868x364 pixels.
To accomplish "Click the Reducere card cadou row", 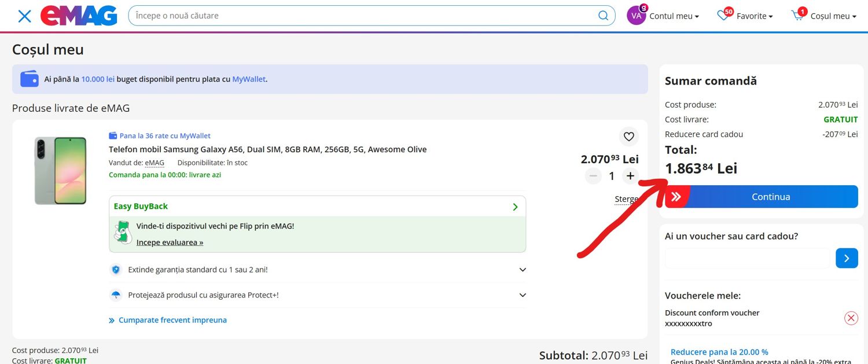I will tap(762, 134).
